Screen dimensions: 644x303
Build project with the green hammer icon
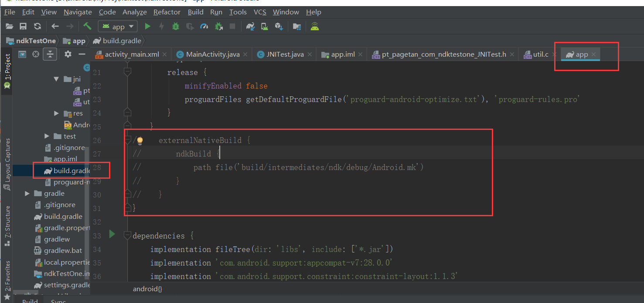pos(88,26)
